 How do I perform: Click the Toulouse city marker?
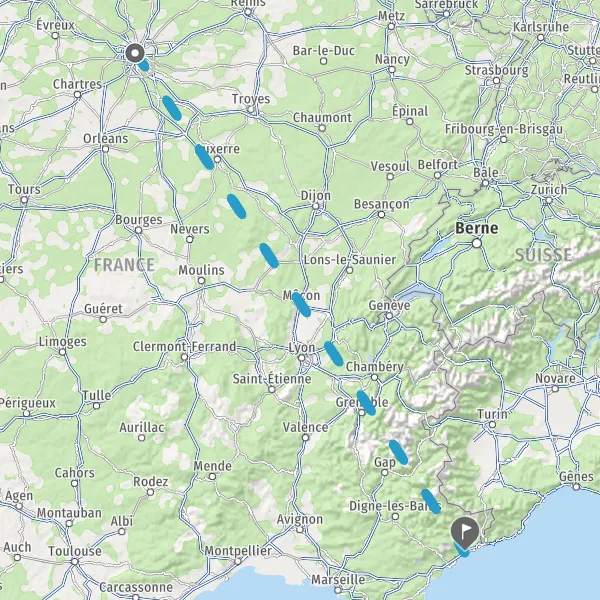75,562
